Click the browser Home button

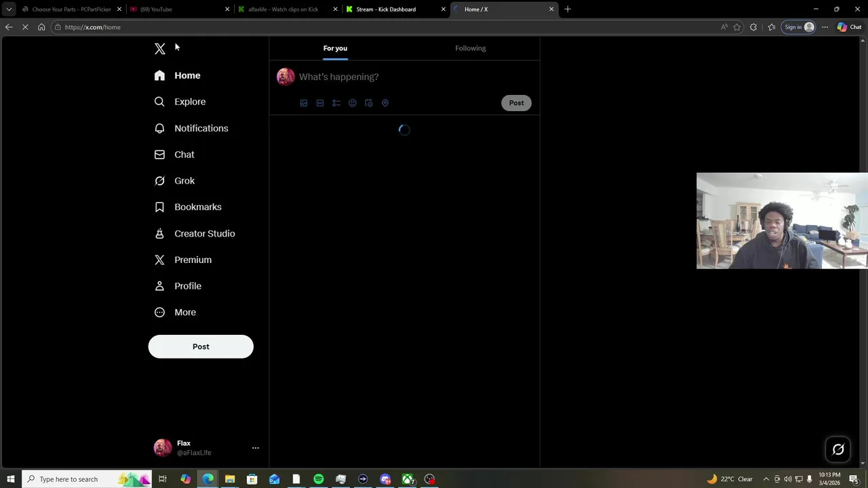click(x=41, y=27)
